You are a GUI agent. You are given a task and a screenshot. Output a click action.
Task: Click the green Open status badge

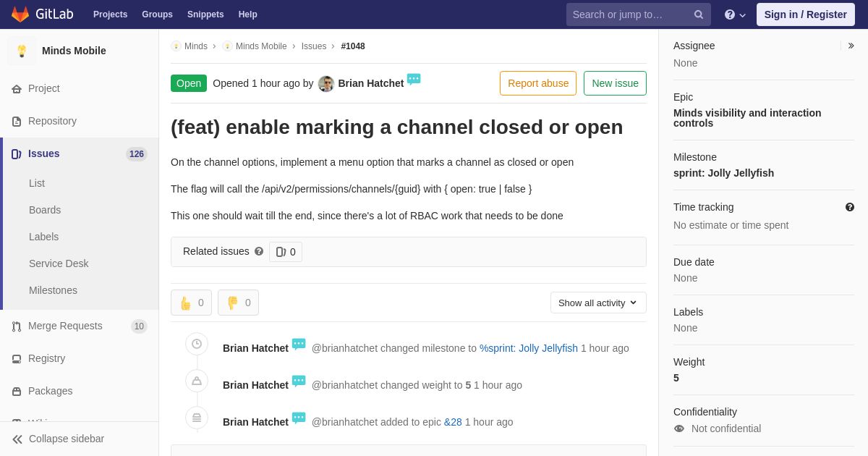[x=189, y=83]
